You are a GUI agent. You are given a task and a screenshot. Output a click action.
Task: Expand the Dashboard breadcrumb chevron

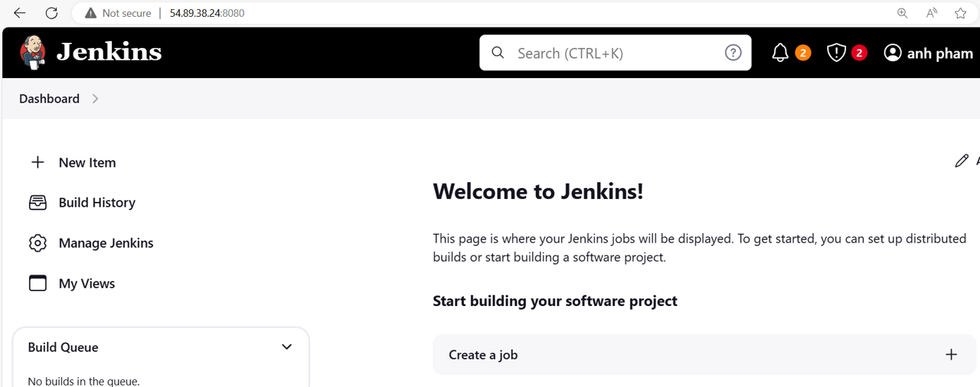95,99
